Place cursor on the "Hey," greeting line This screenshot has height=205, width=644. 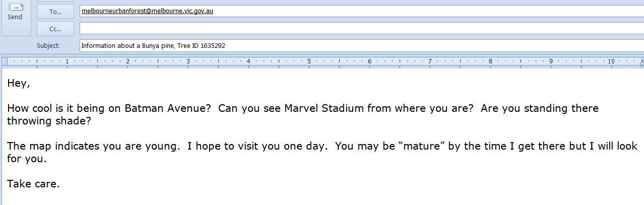pos(19,84)
